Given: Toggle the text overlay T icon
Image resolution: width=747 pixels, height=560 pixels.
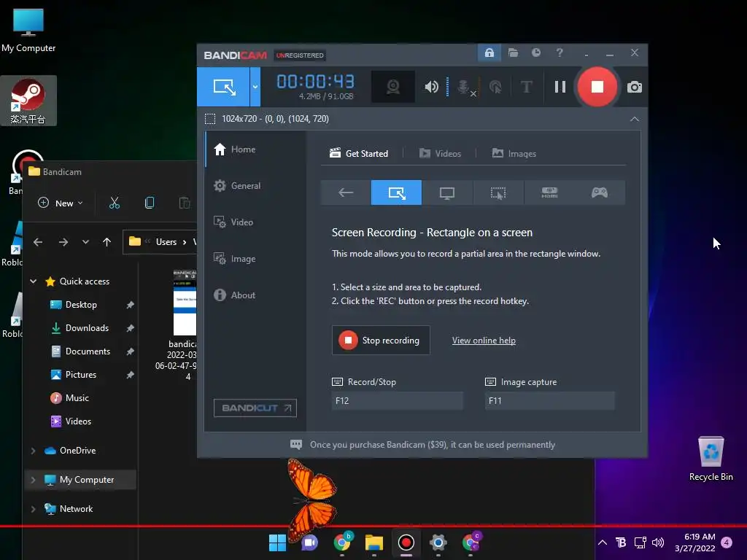Looking at the screenshot, I should point(527,87).
